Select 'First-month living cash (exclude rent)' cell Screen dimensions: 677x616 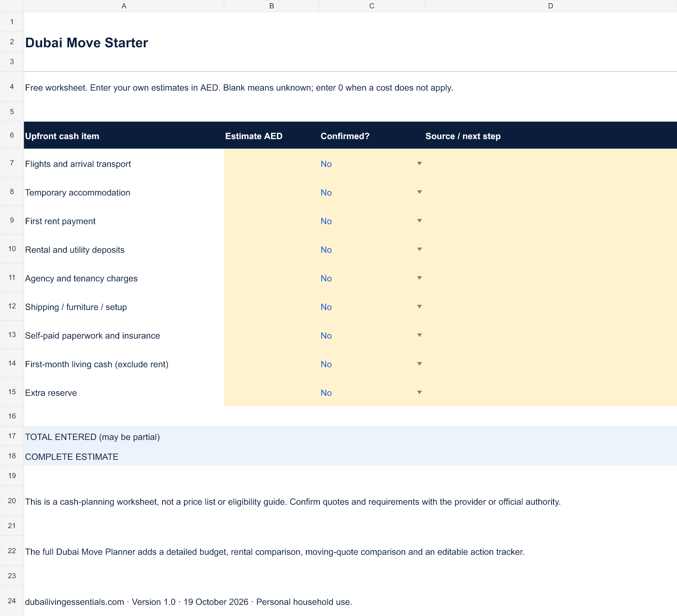pos(124,363)
